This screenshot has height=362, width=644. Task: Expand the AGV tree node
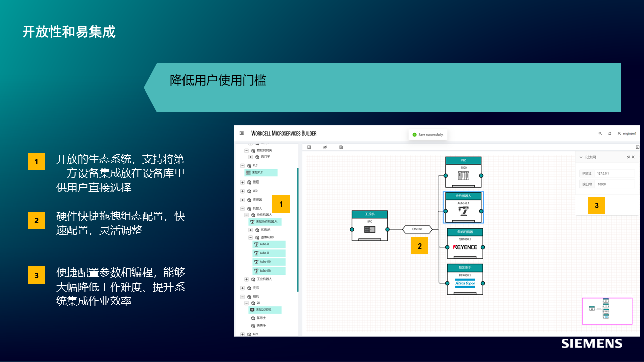242,334
